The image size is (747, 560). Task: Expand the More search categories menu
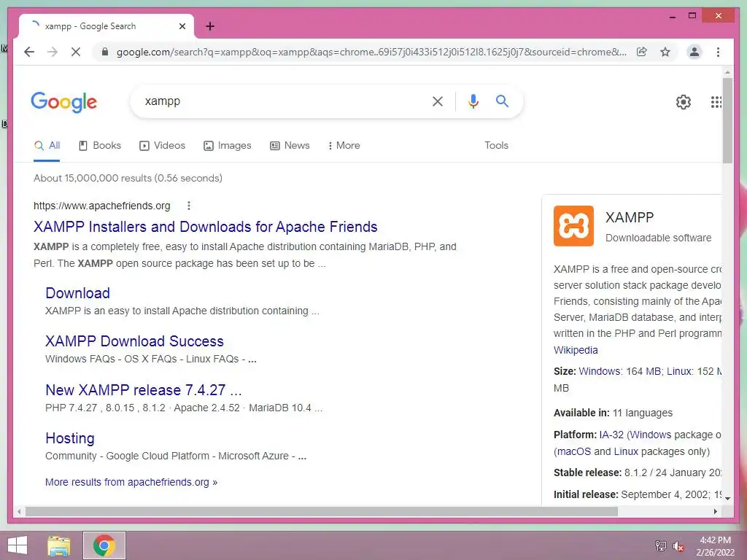(x=344, y=146)
